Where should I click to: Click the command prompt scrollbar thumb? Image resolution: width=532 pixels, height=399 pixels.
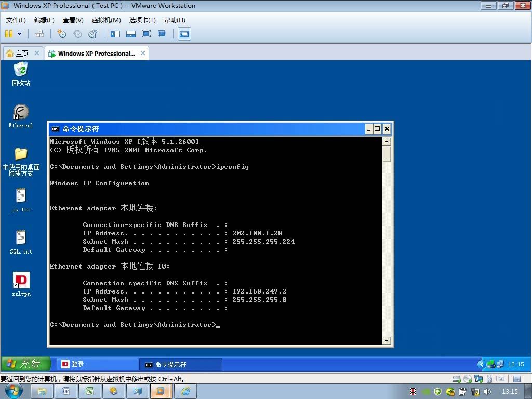[x=387, y=154]
